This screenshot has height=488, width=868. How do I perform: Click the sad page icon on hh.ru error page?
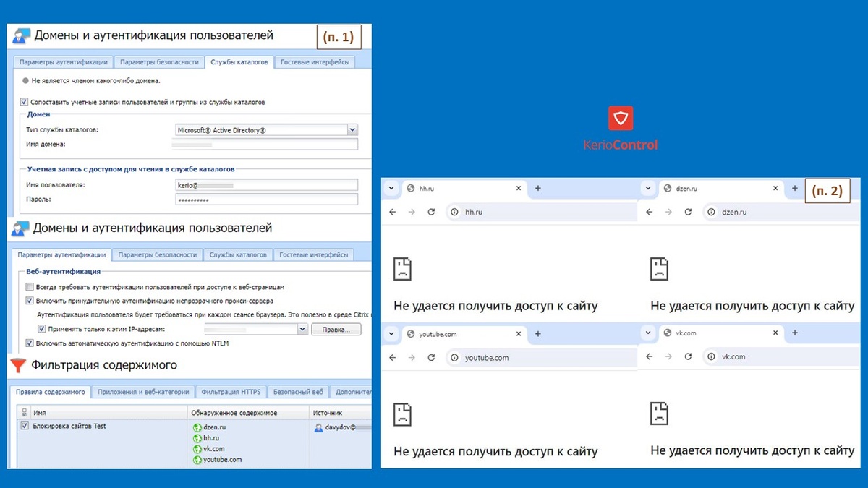pyautogui.click(x=402, y=269)
